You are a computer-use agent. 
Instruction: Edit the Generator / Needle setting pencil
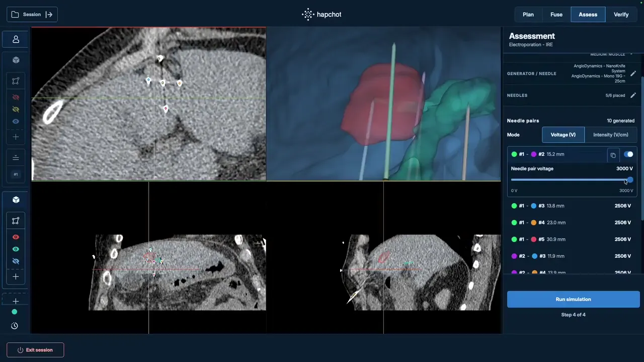click(633, 73)
